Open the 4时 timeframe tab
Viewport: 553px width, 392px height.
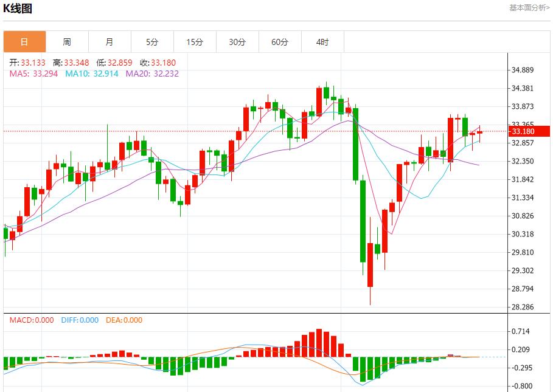point(322,42)
